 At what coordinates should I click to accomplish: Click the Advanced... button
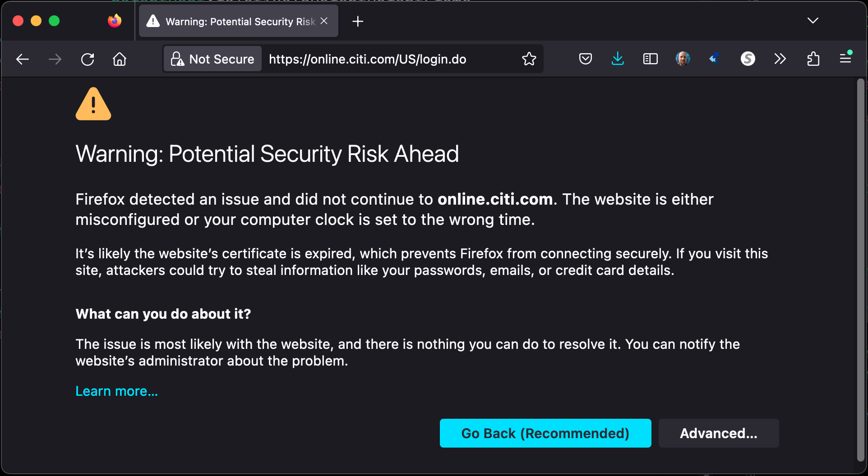(719, 433)
